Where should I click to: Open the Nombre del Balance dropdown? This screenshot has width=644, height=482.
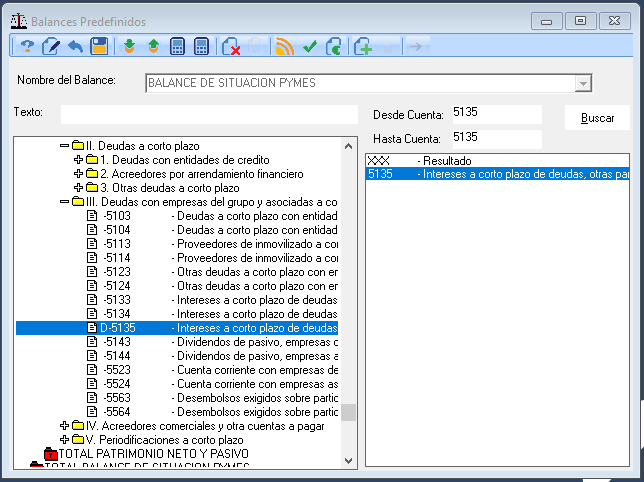click(x=583, y=83)
